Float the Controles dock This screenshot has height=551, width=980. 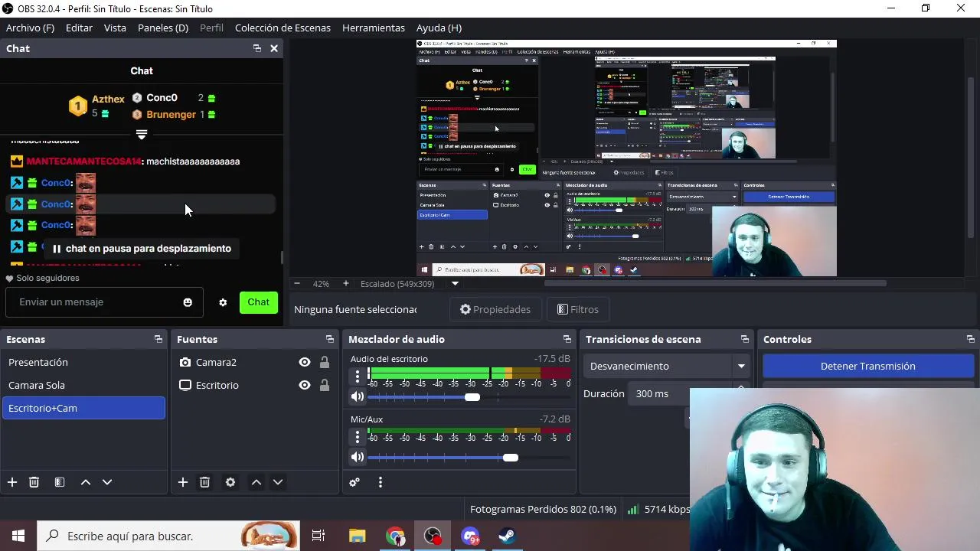click(971, 339)
